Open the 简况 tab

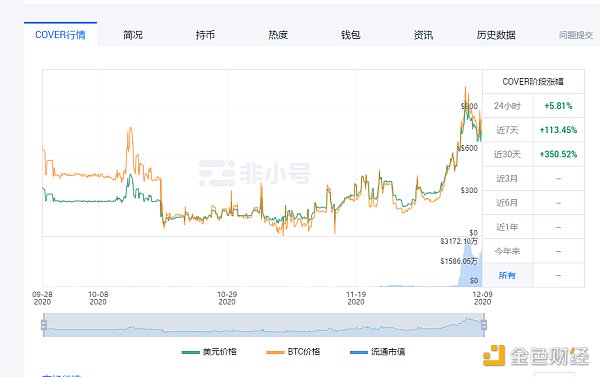(x=133, y=35)
